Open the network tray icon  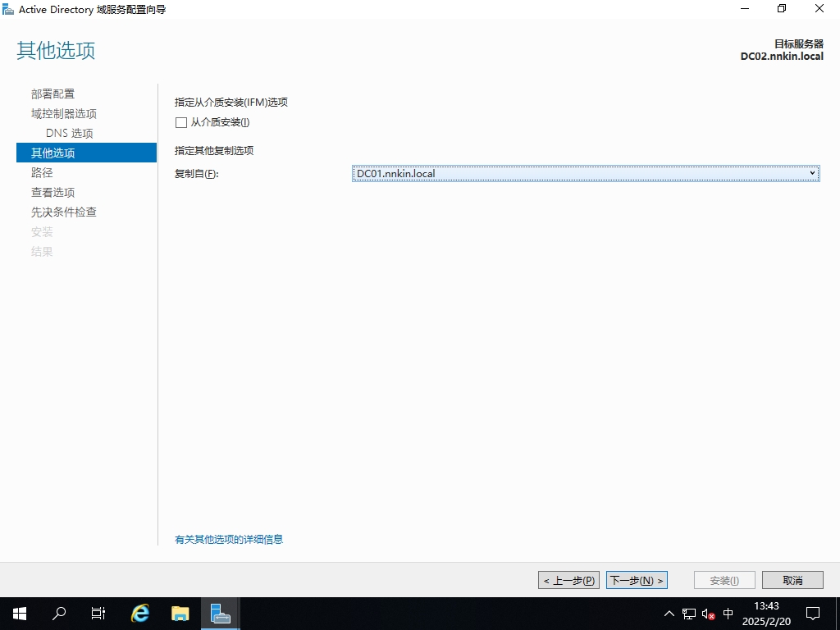[689, 614]
